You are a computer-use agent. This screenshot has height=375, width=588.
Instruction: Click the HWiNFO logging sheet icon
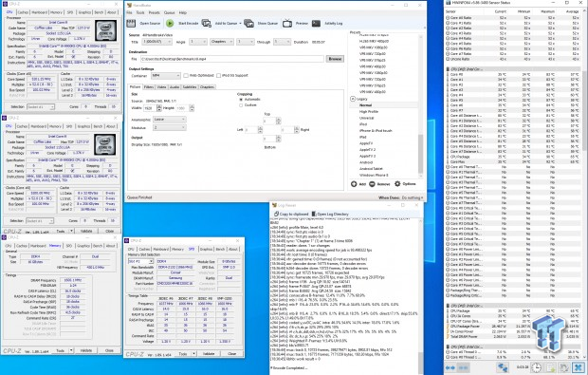(551, 367)
